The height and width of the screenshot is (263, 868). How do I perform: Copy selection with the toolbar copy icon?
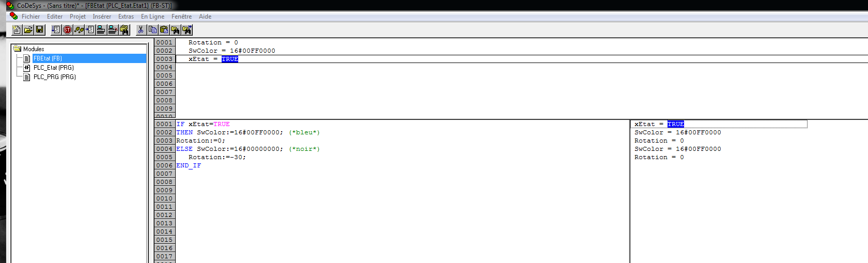(x=152, y=29)
